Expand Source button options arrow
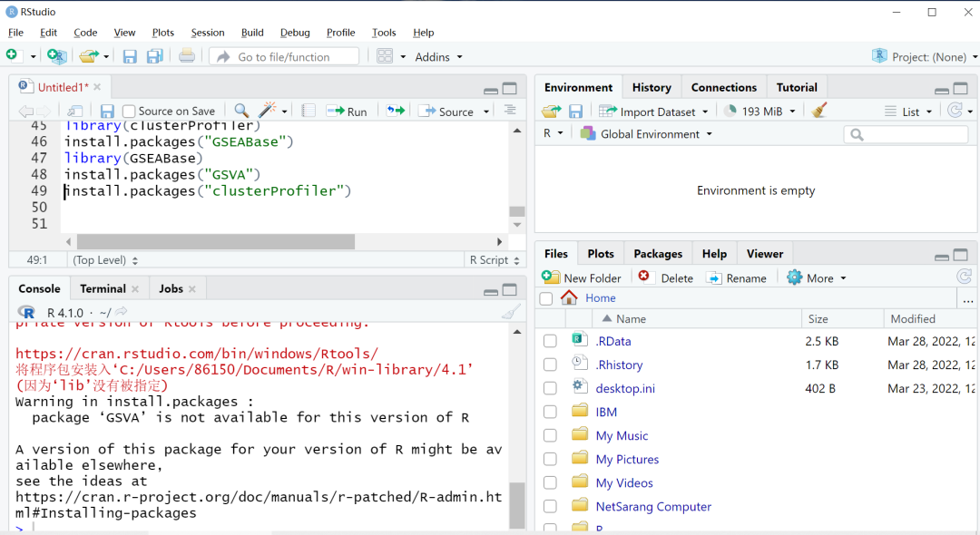 [x=486, y=112]
